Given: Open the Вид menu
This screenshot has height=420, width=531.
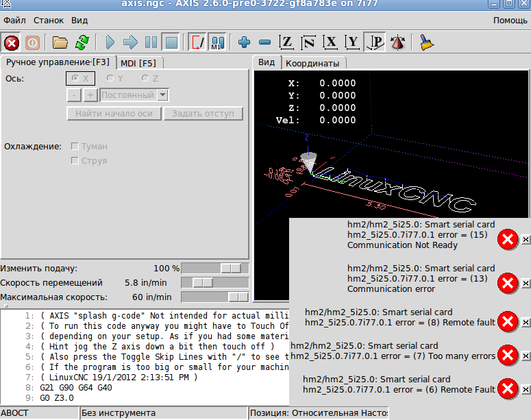Looking at the screenshot, I should pyautogui.click(x=79, y=21).
